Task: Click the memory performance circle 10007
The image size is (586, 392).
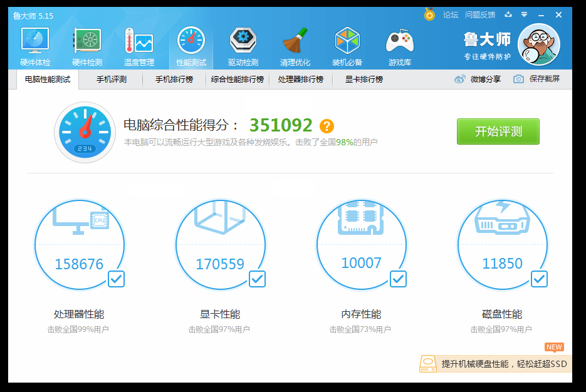Action: (361, 245)
